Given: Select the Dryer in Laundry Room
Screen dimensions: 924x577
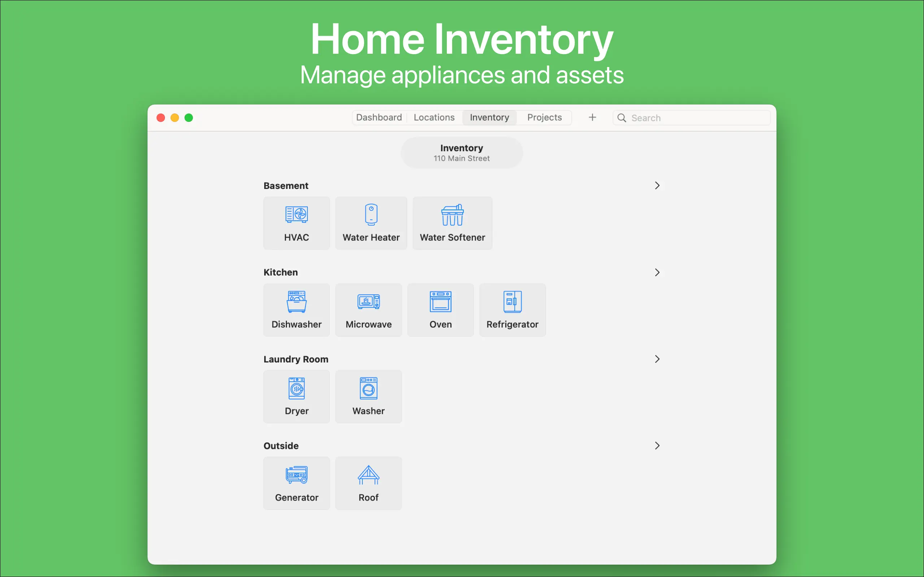Looking at the screenshot, I should click(296, 396).
